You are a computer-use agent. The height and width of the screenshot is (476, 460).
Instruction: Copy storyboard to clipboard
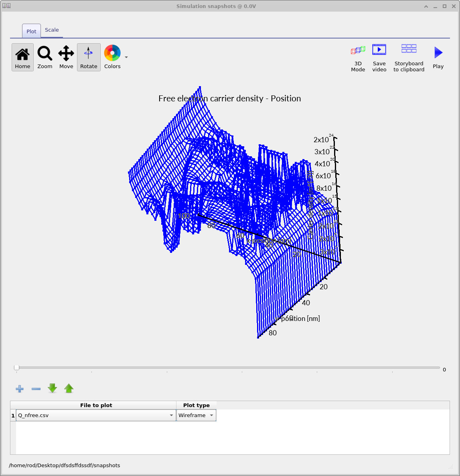pos(409,57)
